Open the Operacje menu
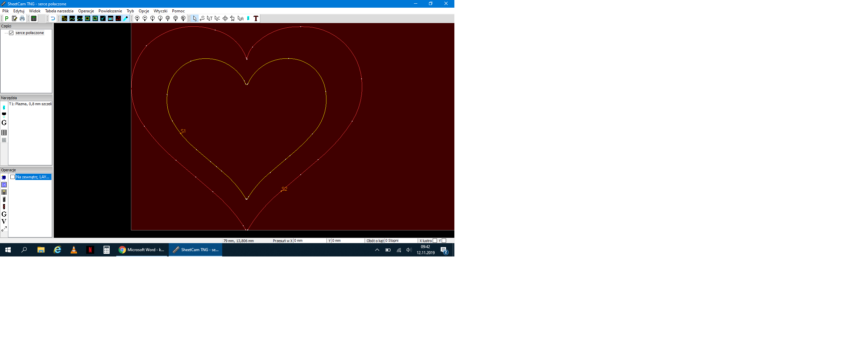The image size is (868, 358). 86,11
